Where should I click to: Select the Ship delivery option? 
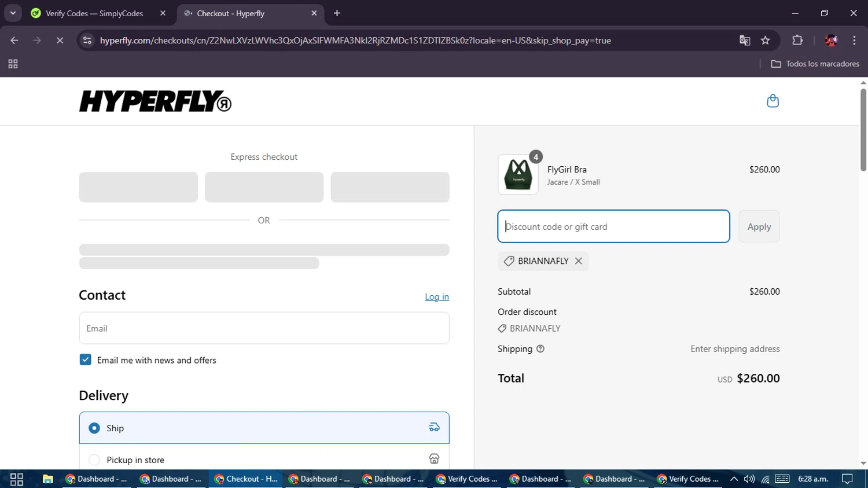coord(264,428)
